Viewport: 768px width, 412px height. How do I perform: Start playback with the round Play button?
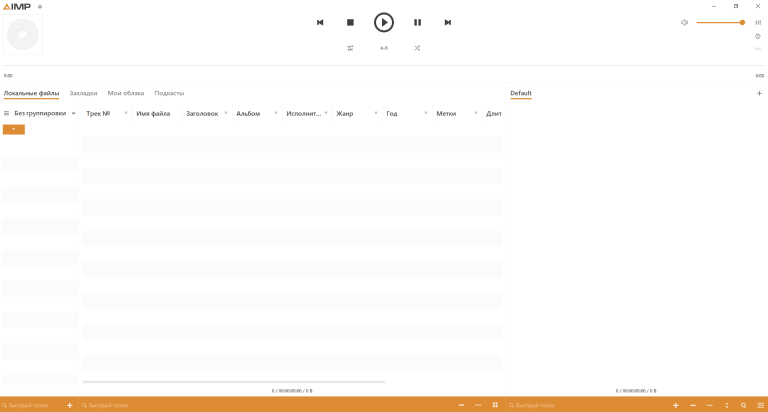(x=384, y=23)
